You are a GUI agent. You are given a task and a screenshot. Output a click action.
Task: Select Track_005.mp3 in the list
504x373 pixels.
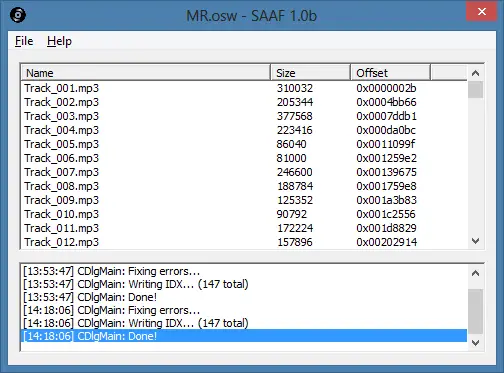coord(62,144)
